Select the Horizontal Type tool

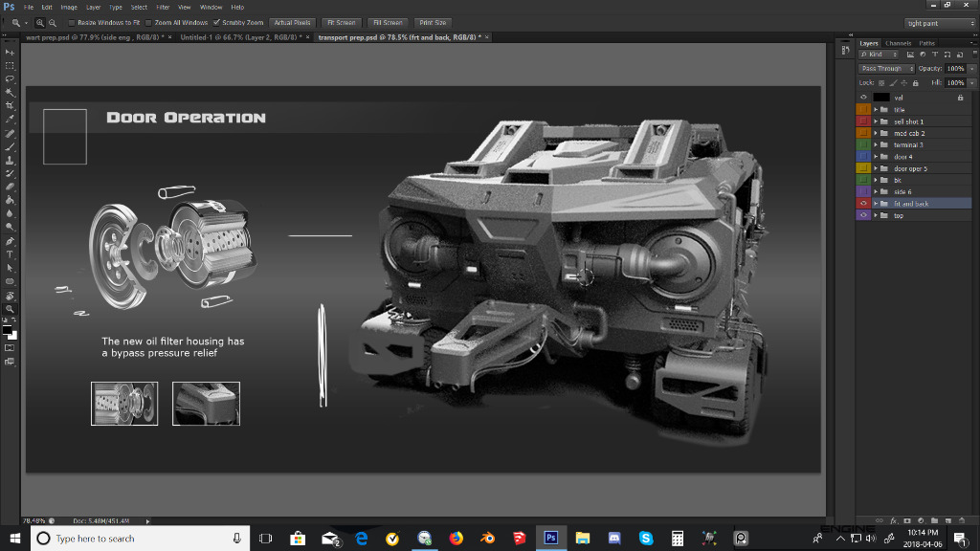(10, 254)
